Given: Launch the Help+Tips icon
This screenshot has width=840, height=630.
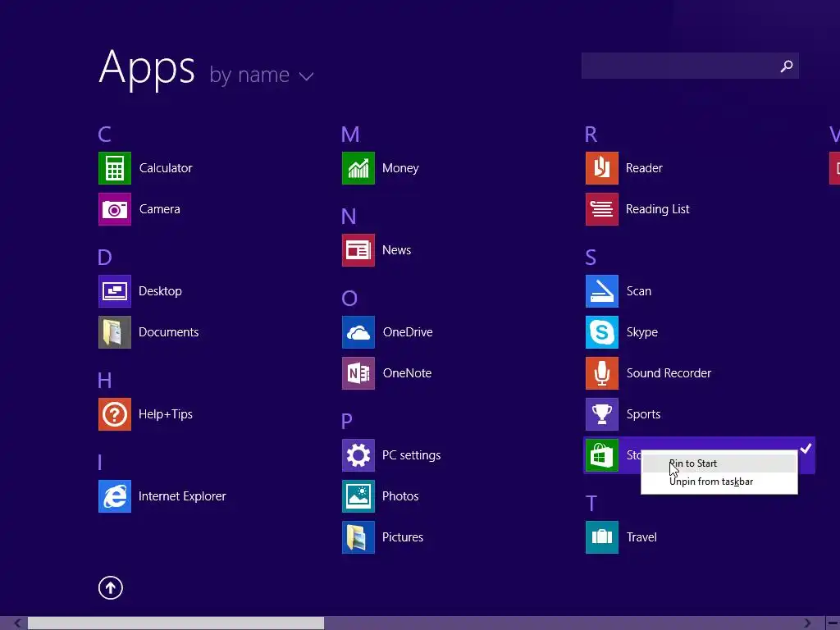Looking at the screenshot, I should coord(115,414).
